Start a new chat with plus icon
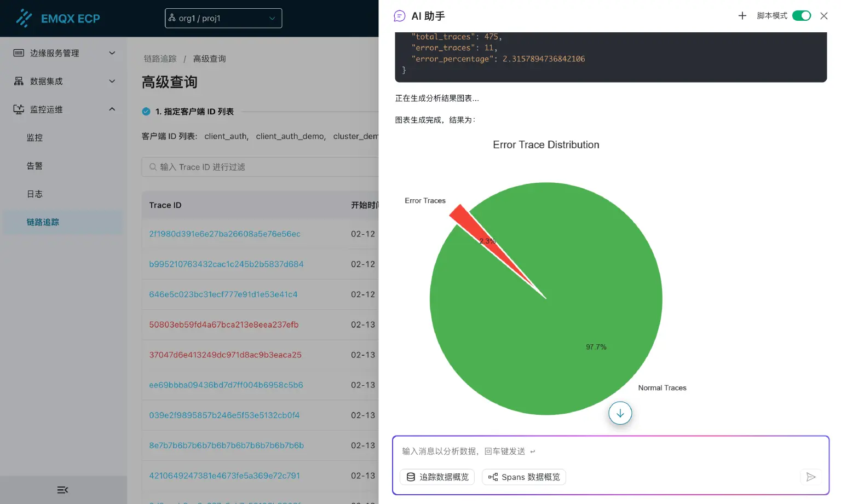The image size is (841, 504). click(x=742, y=16)
